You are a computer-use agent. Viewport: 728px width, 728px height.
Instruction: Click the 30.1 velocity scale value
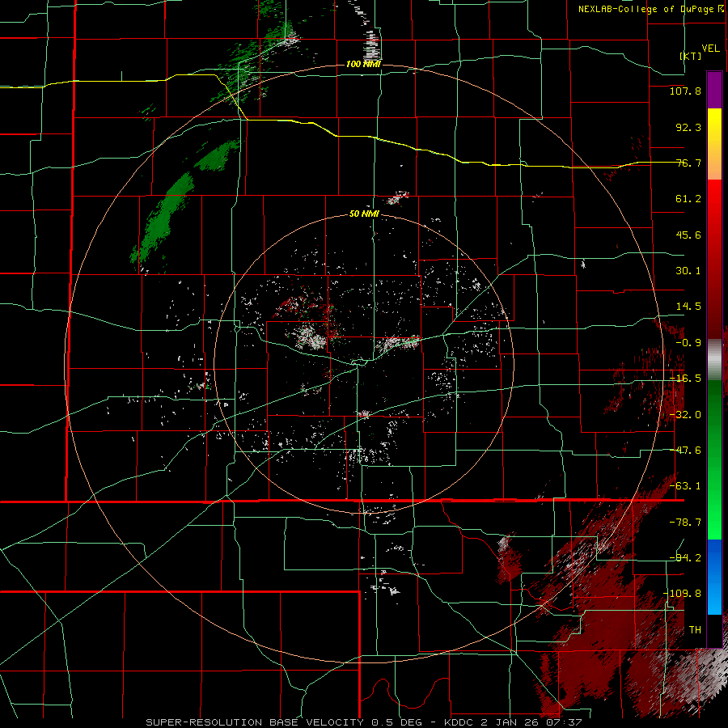point(688,271)
